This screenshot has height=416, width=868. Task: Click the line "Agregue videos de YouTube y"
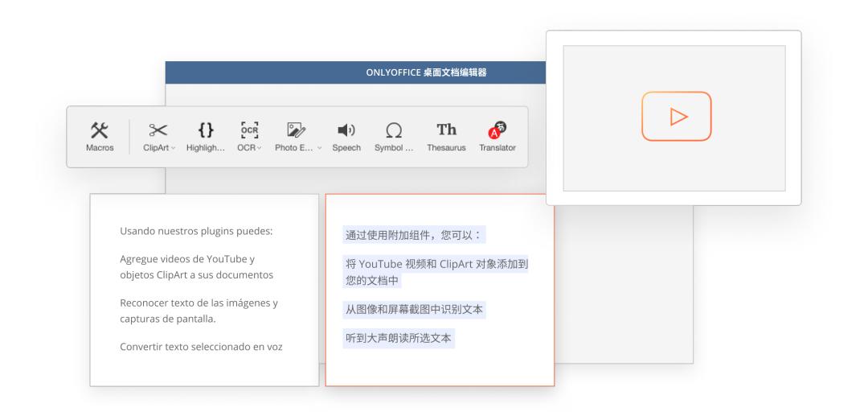(x=187, y=258)
